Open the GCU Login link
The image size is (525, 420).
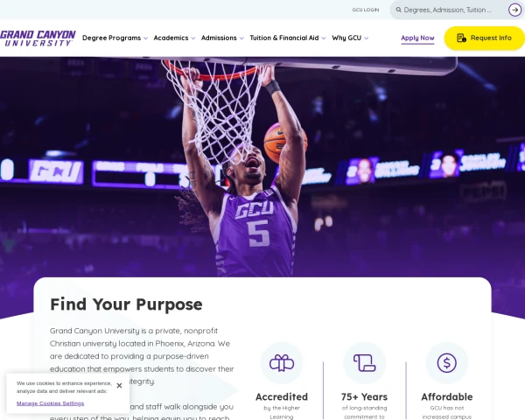click(366, 10)
